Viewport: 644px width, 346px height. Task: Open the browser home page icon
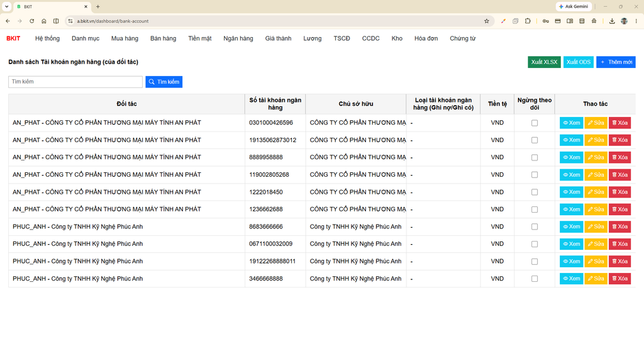pos(44,21)
